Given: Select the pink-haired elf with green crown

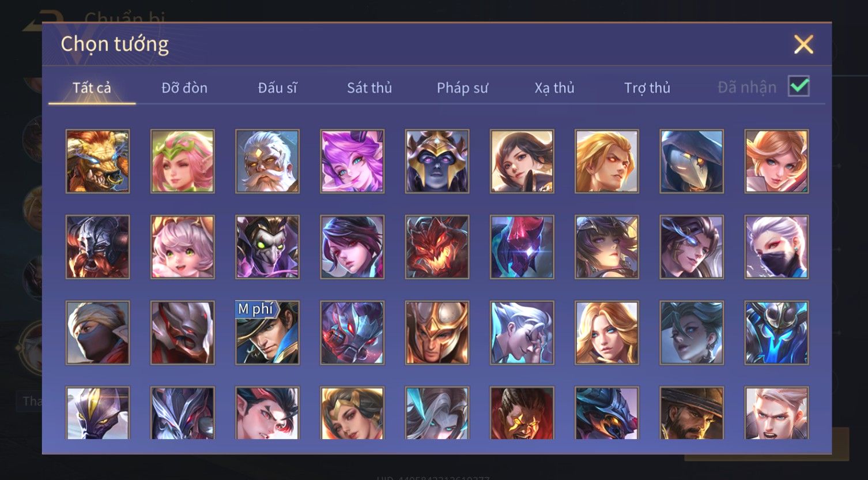Looking at the screenshot, I should (x=183, y=161).
